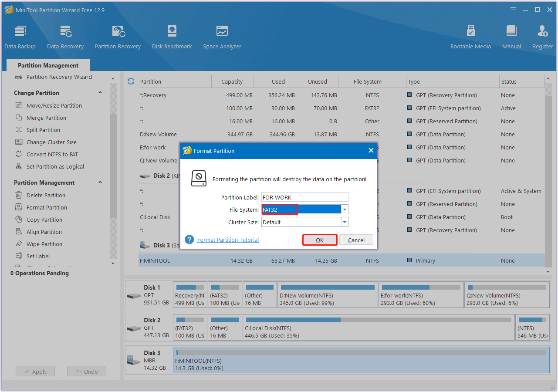Confirm formatting by clicking OK

coord(320,240)
